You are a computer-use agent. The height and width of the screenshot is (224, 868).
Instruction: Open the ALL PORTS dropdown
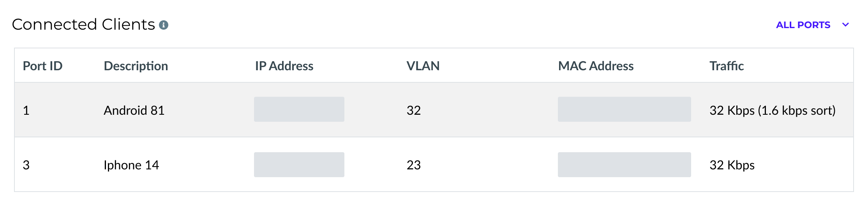tap(812, 25)
